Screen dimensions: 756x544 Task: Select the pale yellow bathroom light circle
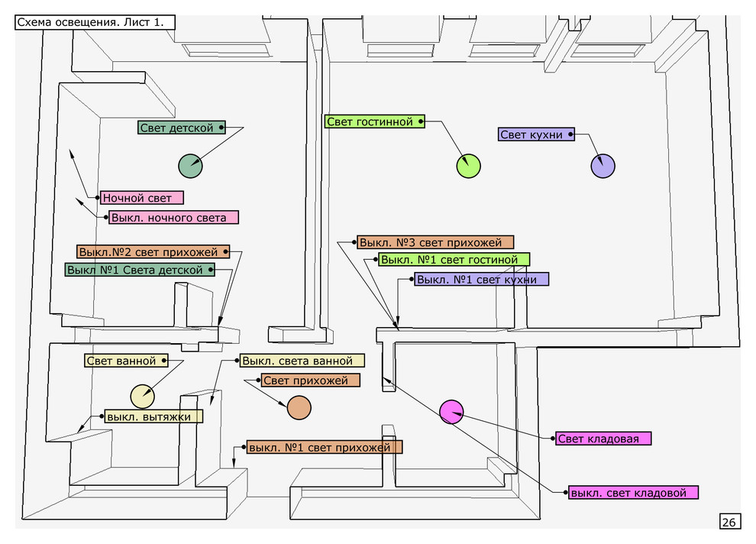click(142, 397)
